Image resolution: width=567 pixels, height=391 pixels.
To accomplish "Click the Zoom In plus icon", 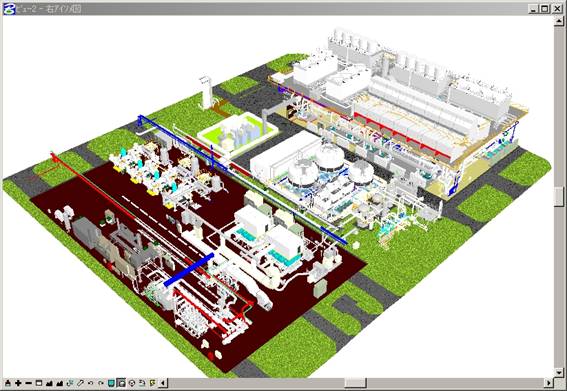I will (18, 383).
